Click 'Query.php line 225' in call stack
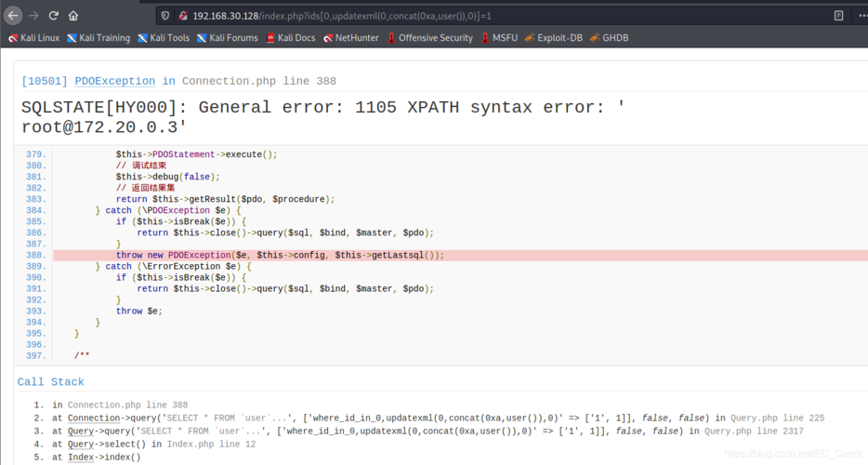This screenshot has width=868, height=465. [x=777, y=418]
